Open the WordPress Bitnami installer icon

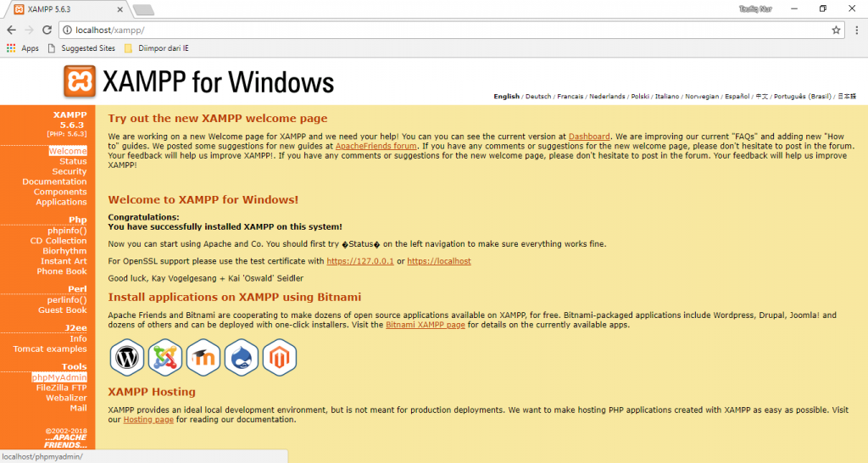pyautogui.click(x=127, y=358)
